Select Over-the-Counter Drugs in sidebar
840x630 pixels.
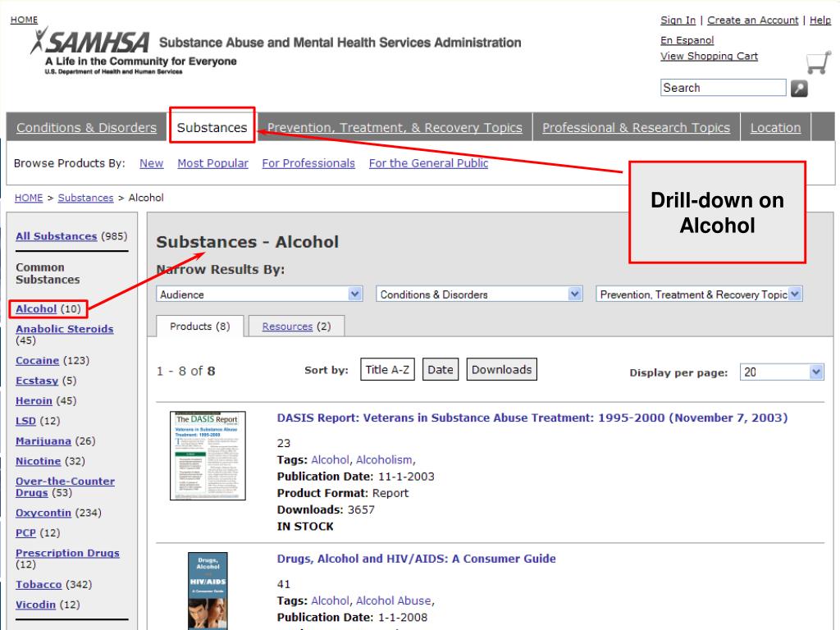[65, 487]
